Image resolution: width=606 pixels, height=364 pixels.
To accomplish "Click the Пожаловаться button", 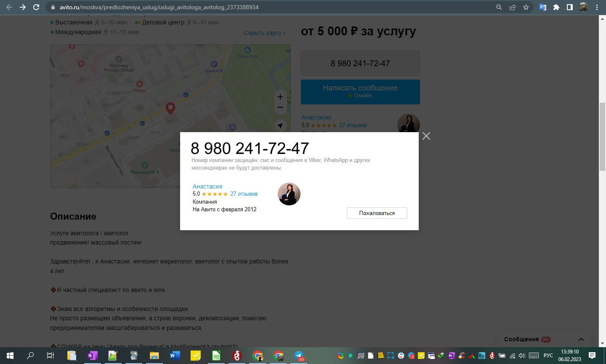I will tap(377, 213).
